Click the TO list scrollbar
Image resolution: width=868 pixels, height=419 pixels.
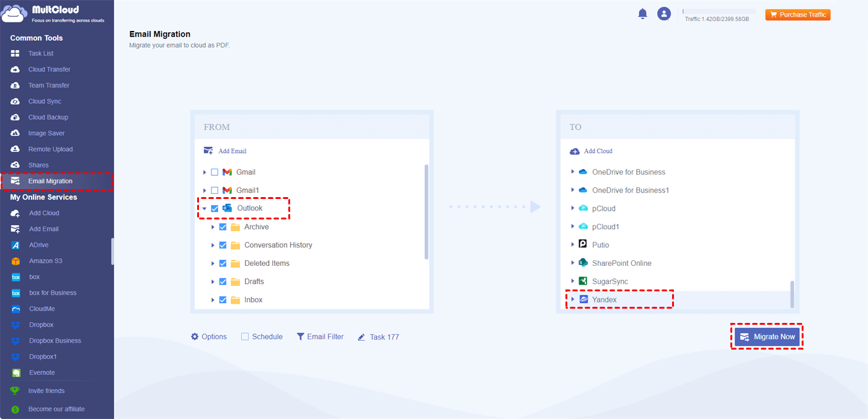(792, 294)
